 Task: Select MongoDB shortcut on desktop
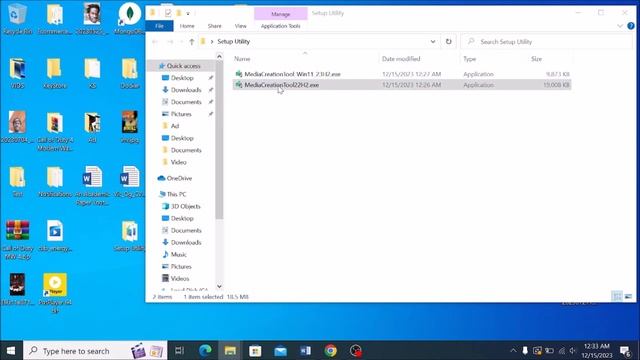click(x=130, y=19)
